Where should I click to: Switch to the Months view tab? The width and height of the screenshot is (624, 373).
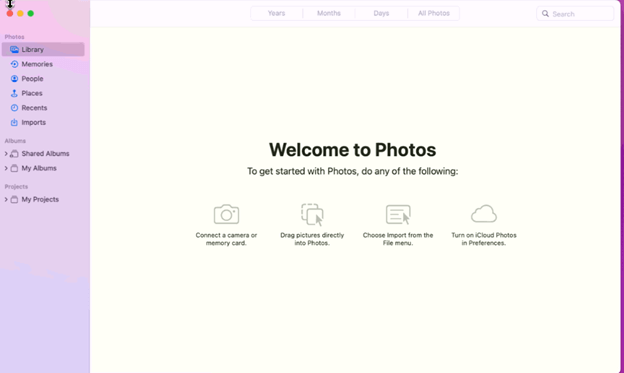[x=329, y=13]
